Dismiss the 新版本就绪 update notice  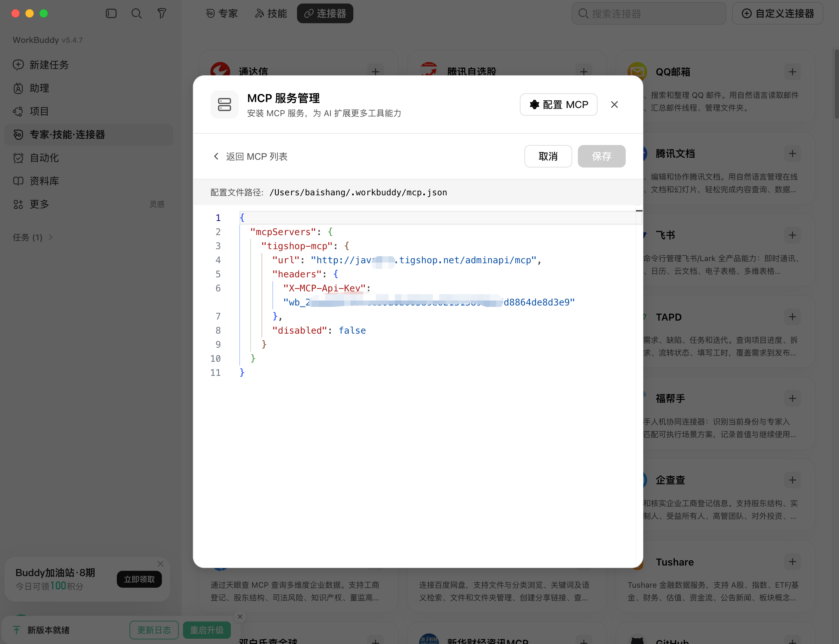(x=240, y=617)
